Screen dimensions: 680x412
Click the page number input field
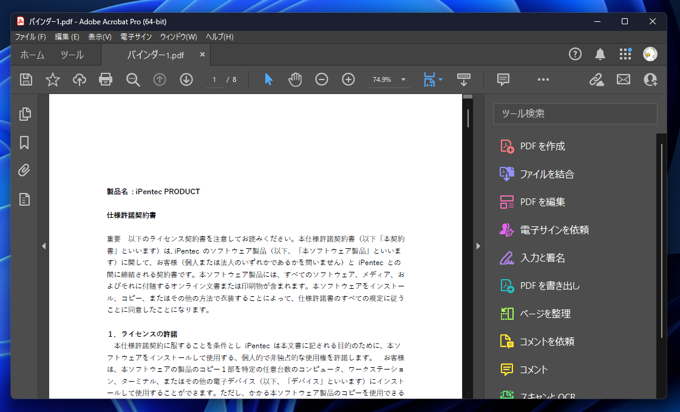(x=214, y=80)
